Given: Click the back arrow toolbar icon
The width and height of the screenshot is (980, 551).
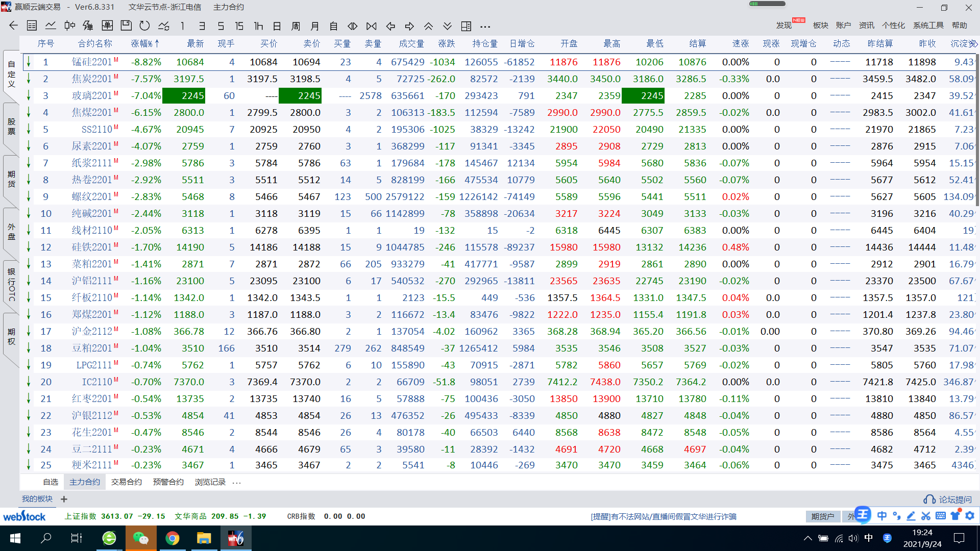Looking at the screenshot, I should pos(13,26).
